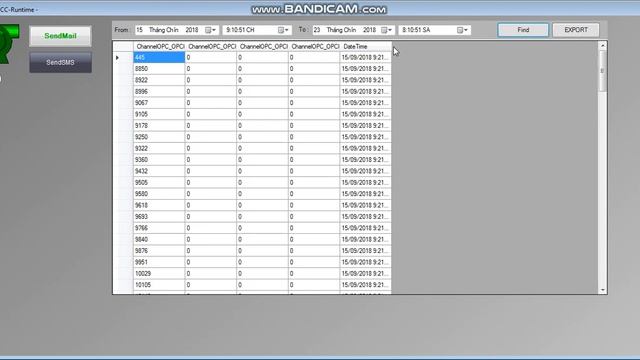Select cell with value 9876
Screen dimensions: 640x360
159,251
